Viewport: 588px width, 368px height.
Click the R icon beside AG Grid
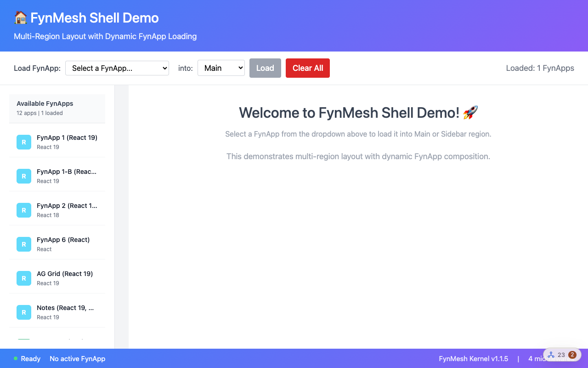pos(24,278)
